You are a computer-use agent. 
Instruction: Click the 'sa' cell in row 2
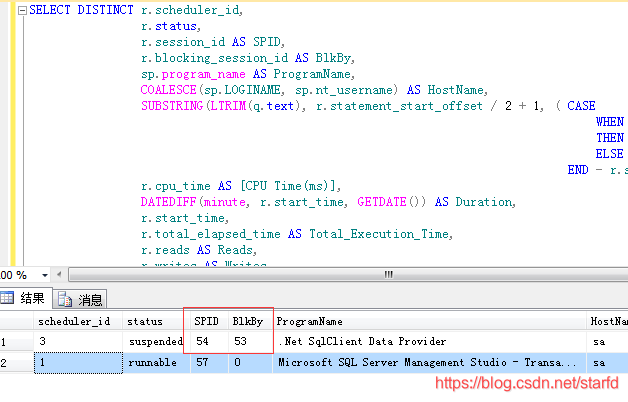[607, 363]
